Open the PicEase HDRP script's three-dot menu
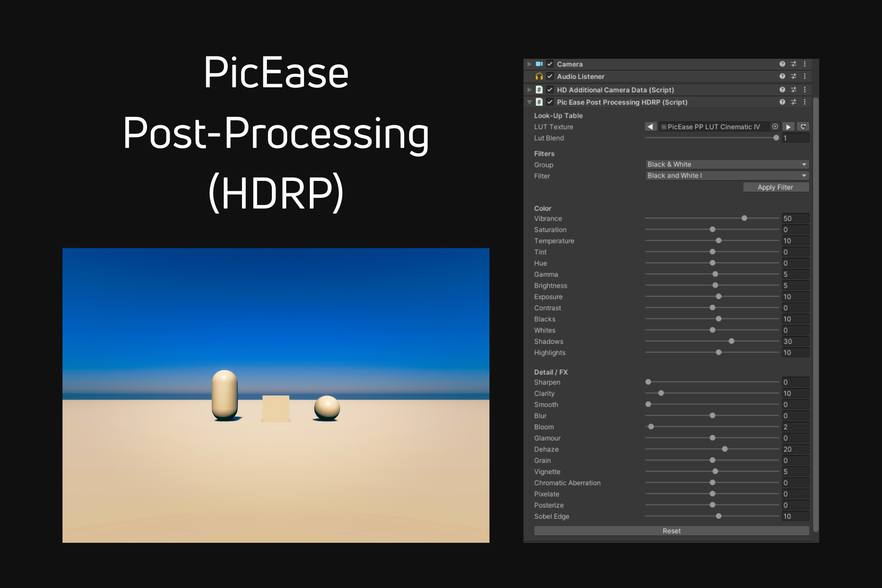This screenshot has width=882, height=588. pyautogui.click(x=805, y=102)
